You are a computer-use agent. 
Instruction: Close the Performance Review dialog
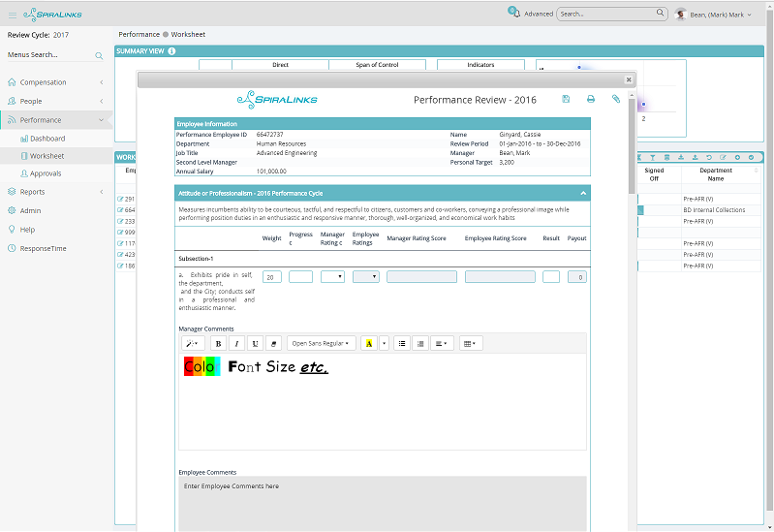click(629, 79)
